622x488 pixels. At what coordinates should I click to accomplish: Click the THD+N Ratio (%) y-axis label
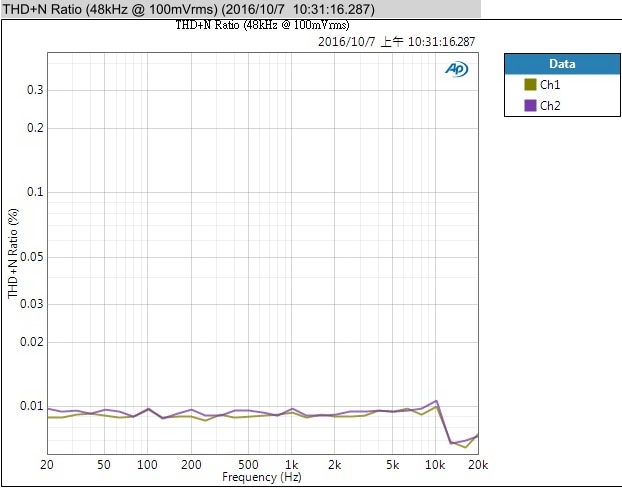click(13, 254)
